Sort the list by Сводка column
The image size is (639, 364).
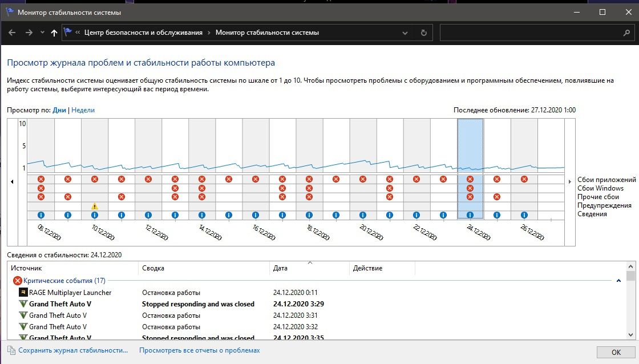click(x=204, y=268)
